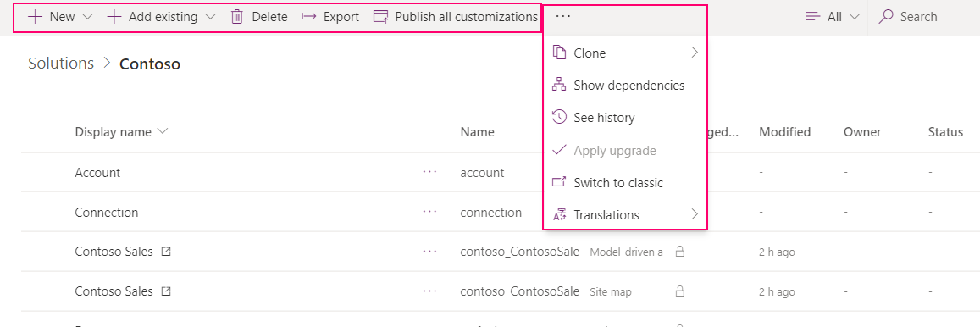Click the Export button label
980x327 pixels.
tap(341, 17)
